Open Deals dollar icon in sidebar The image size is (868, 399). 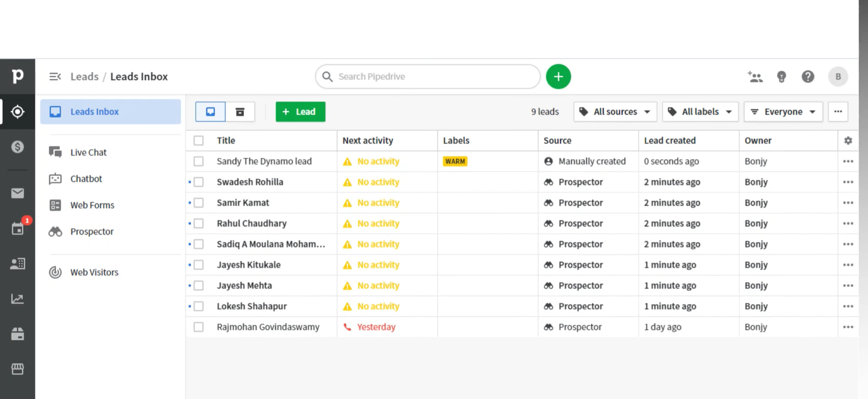tap(17, 147)
